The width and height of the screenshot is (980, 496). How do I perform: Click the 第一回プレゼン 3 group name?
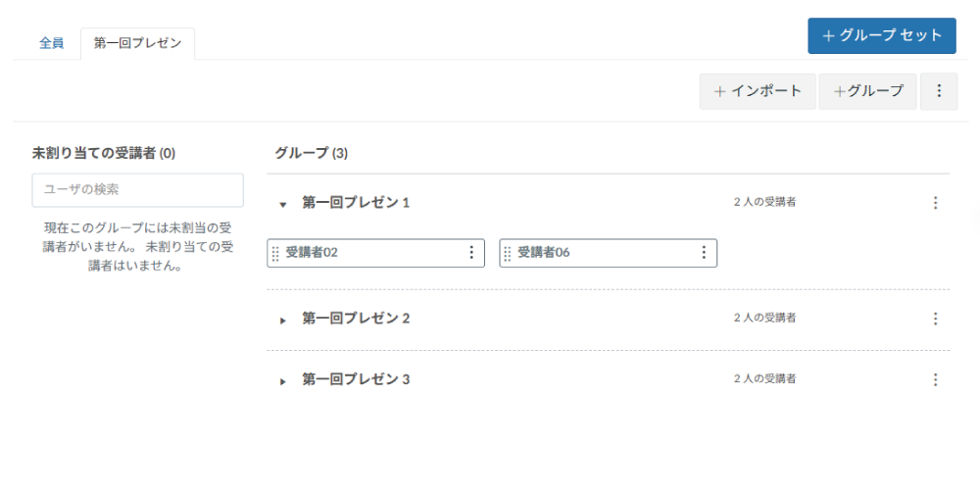(356, 379)
